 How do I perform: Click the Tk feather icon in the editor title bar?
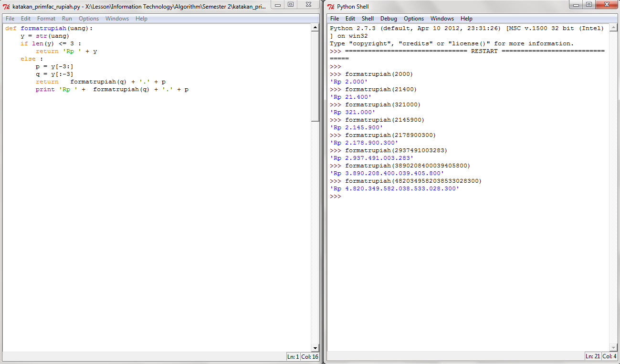click(6, 7)
